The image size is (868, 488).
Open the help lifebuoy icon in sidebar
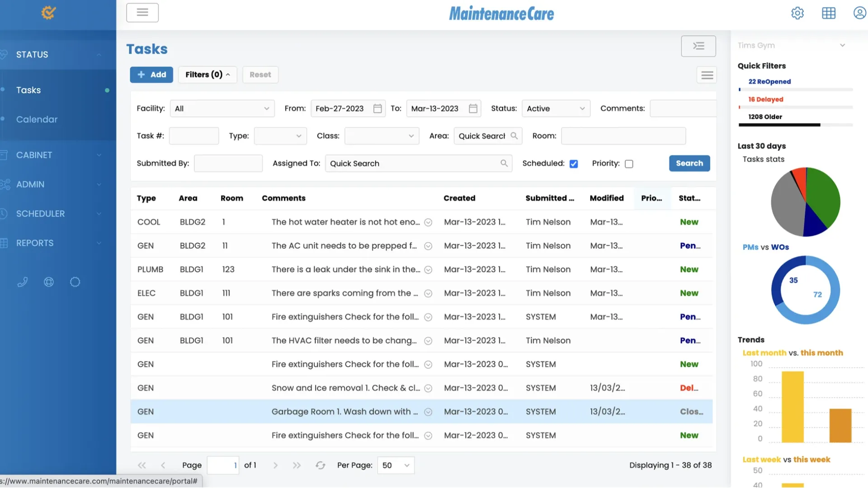pyautogui.click(x=48, y=282)
